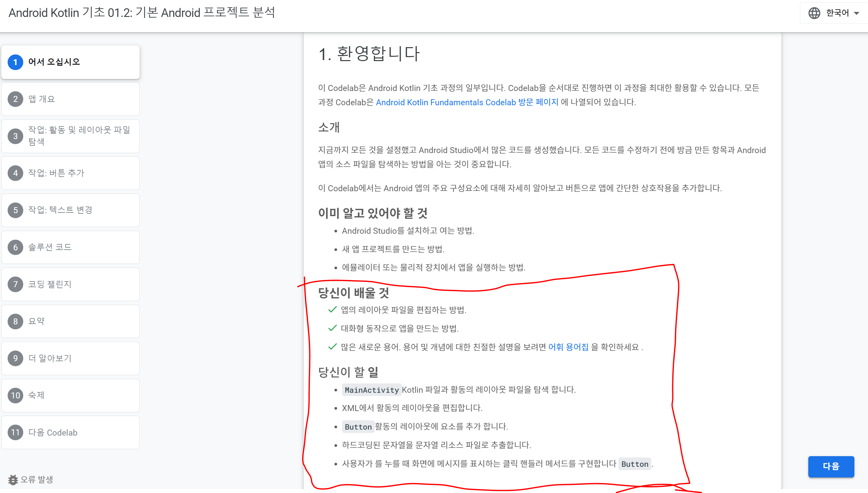The height and width of the screenshot is (493, 868).
Task: Click the step 1 number circle
Action: point(15,62)
